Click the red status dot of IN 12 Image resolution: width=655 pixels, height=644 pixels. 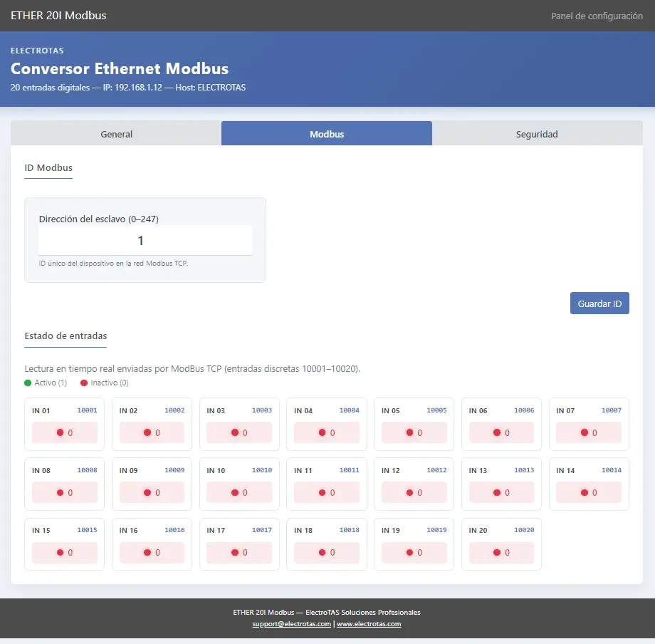pos(409,493)
